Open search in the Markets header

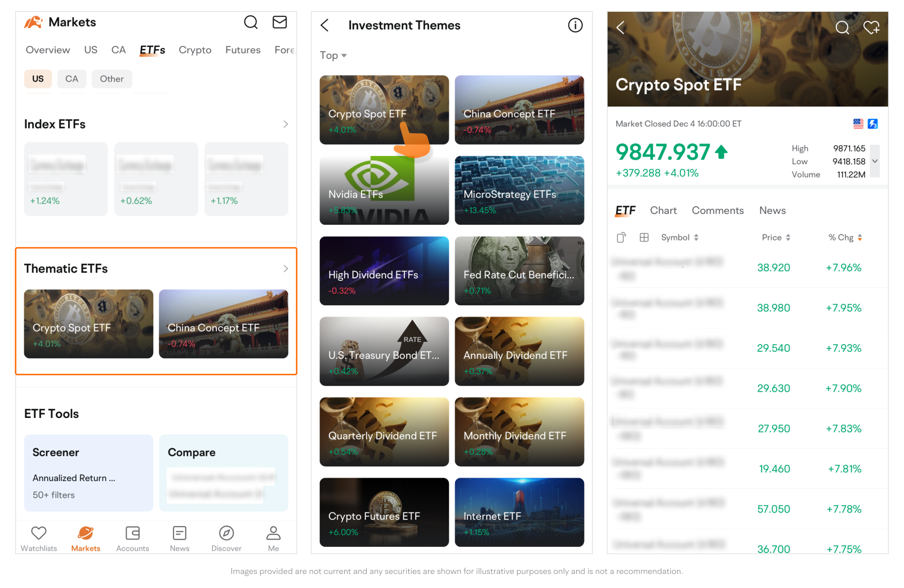point(251,23)
